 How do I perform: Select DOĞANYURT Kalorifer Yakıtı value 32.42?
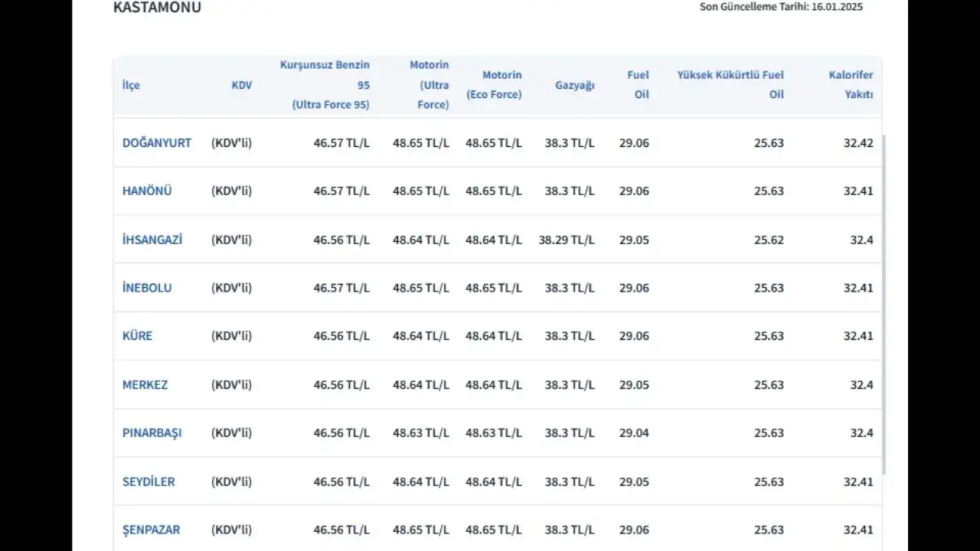pyautogui.click(x=858, y=143)
